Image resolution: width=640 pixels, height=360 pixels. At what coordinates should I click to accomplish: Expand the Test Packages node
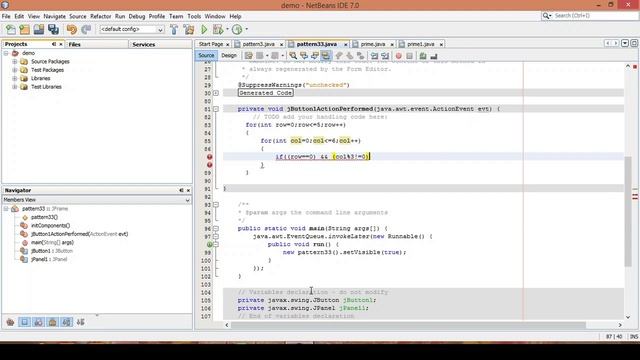(x=15, y=70)
